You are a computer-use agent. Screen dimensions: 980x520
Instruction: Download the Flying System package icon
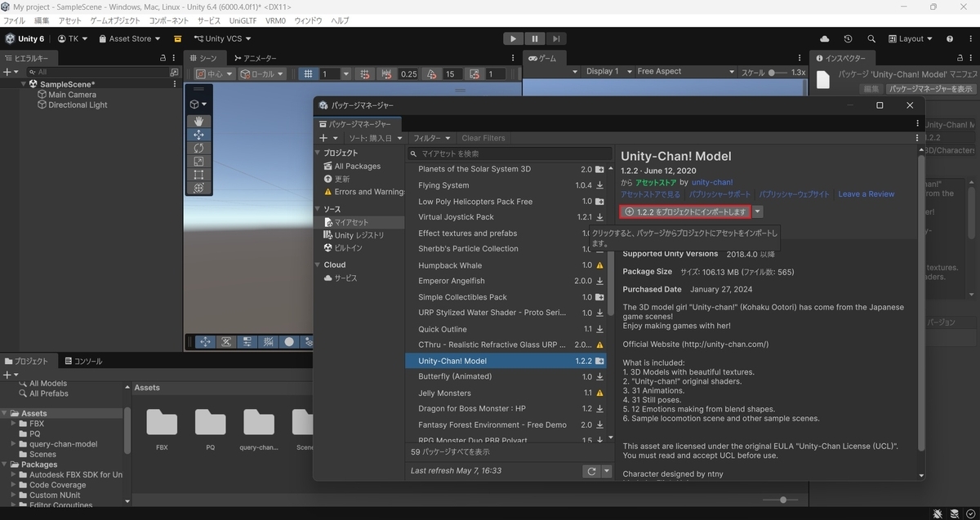click(x=599, y=185)
